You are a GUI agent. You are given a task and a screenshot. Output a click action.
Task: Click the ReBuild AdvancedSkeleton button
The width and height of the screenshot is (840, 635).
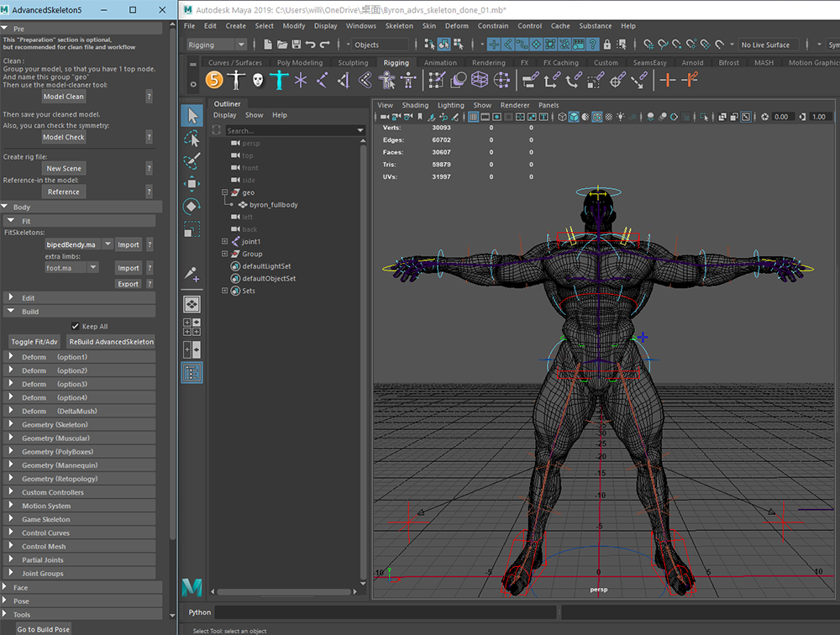111,342
